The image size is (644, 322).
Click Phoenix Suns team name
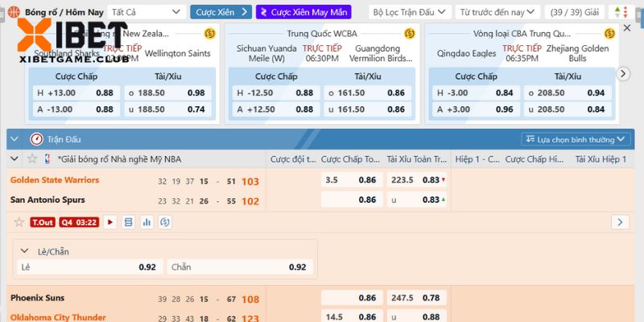click(37, 298)
